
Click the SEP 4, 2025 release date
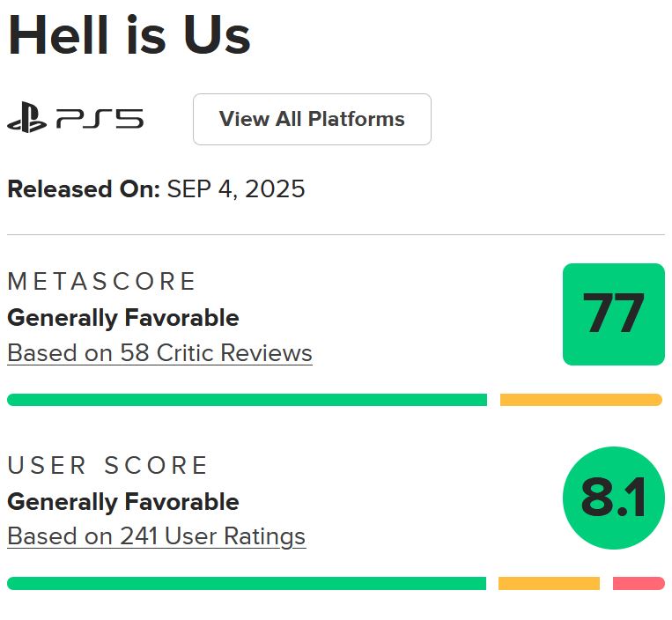pos(236,188)
